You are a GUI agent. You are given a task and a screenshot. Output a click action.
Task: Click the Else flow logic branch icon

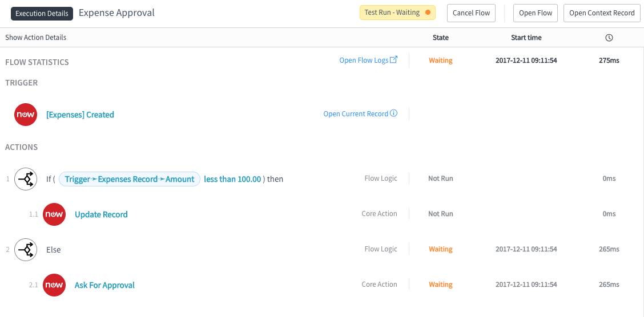(26, 249)
